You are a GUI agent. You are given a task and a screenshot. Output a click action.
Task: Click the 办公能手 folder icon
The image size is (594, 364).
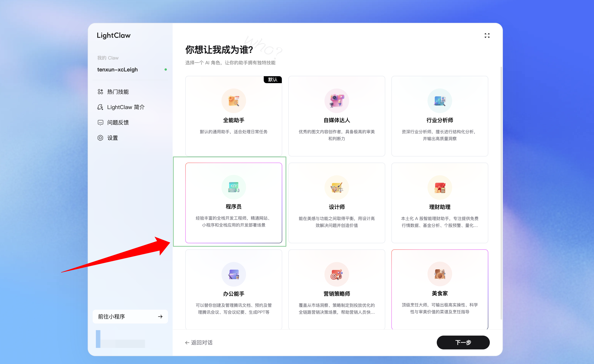(234, 274)
